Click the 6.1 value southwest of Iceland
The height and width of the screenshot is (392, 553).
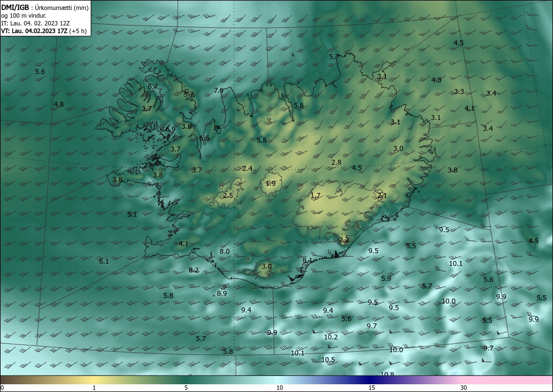pyautogui.click(x=104, y=261)
